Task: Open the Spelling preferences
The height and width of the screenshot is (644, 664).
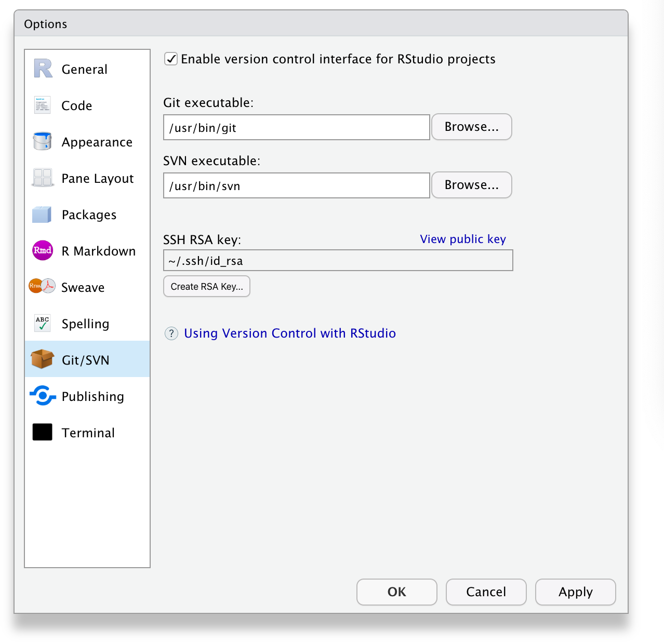Action: tap(87, 323)
